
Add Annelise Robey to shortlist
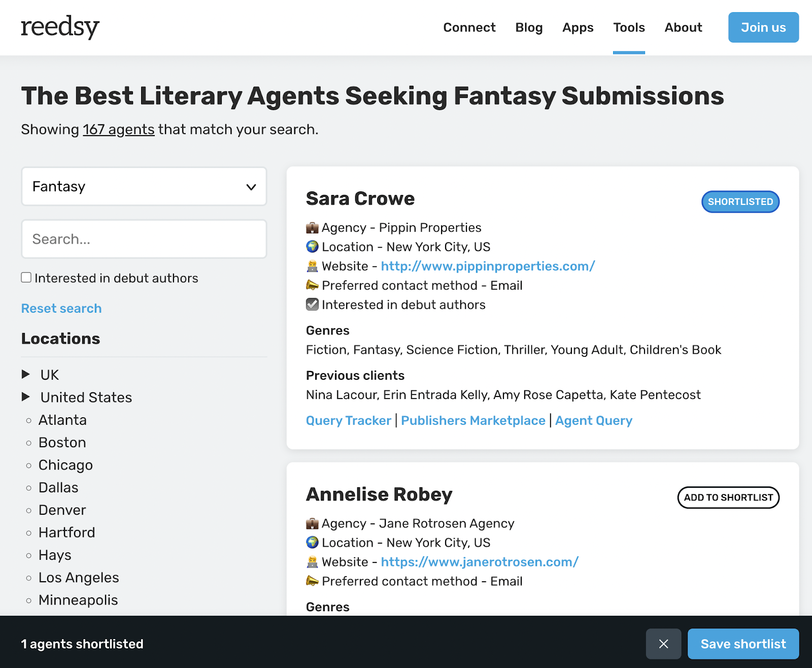728,497
